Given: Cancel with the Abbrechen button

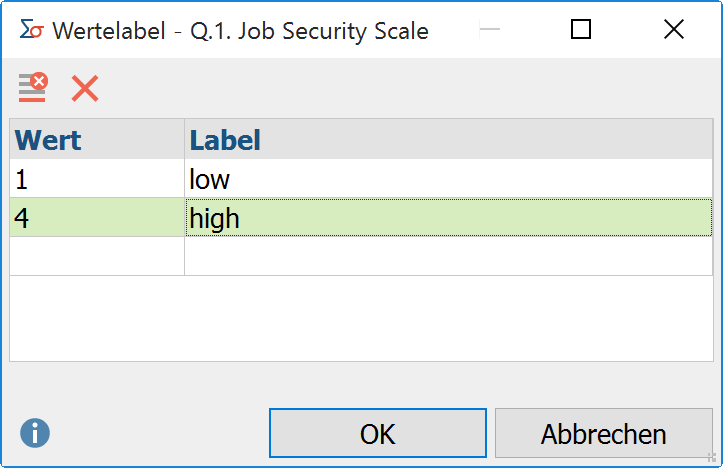Looking at the screenshot, I should 604,433.
